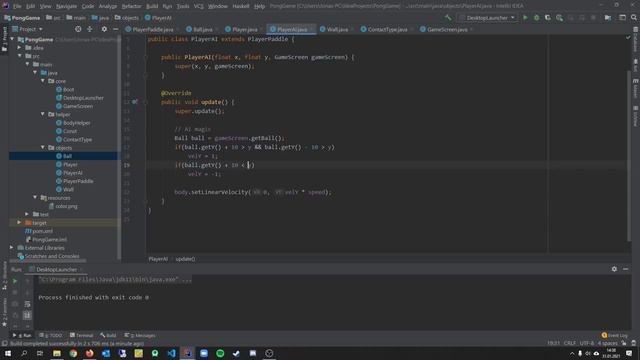Open the Event Log
The height and width of the screenshot is (360, 640).
click(x=615, y=335)
